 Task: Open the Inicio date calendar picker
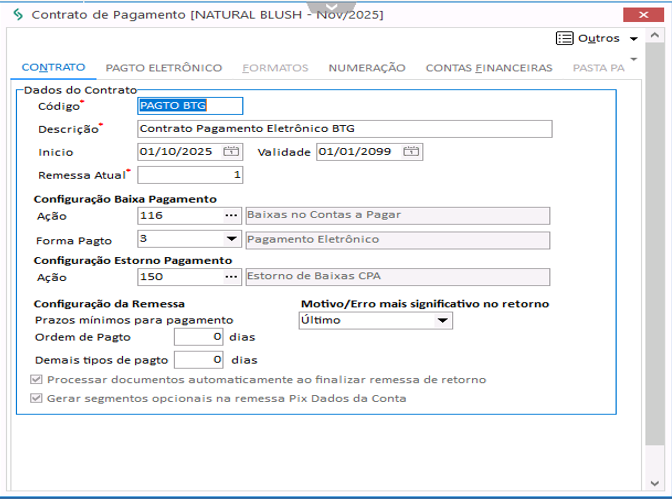coord(231,151)
